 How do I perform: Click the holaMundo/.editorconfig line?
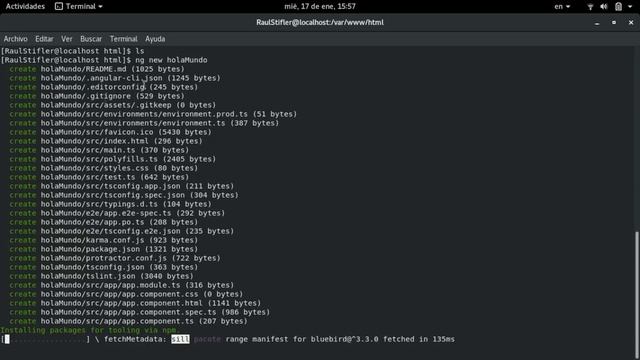104,87
